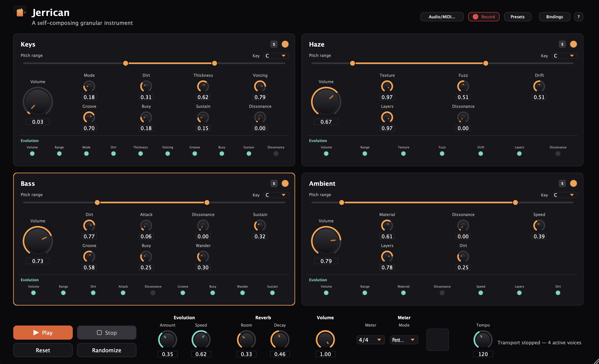Image resolution: width=599 pixels, height=364 pixels.
Task: Click the Haze Texture knob
Action: pos(387,86)
